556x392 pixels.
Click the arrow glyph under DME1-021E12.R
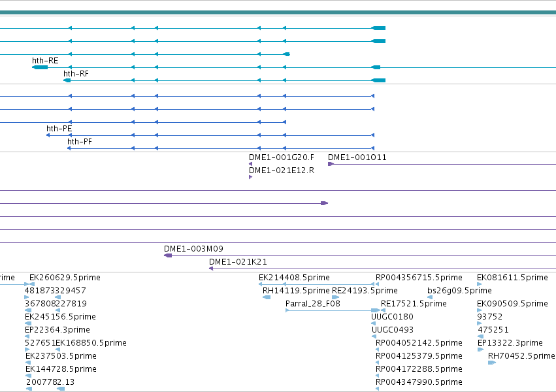[x=251, y=177]
